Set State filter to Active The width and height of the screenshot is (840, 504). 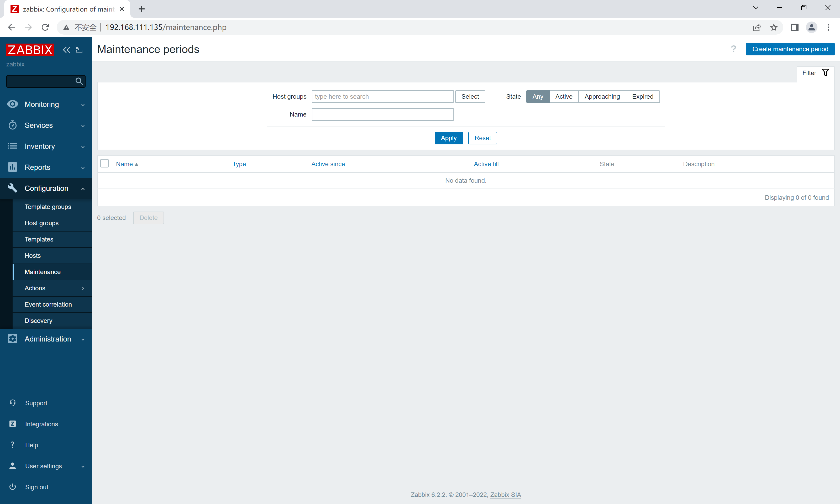click(564, 96)
